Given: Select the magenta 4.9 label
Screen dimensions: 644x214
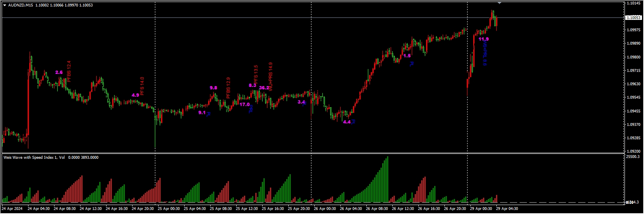Looking at the screenshot, I should point(135,95).
